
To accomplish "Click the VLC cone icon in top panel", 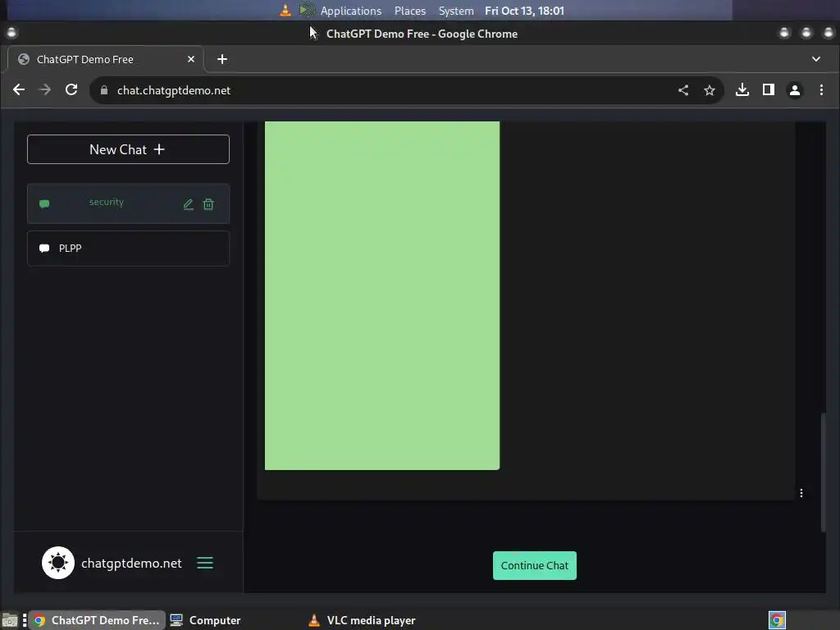I will pyautogui.click(x=285, y=10).
